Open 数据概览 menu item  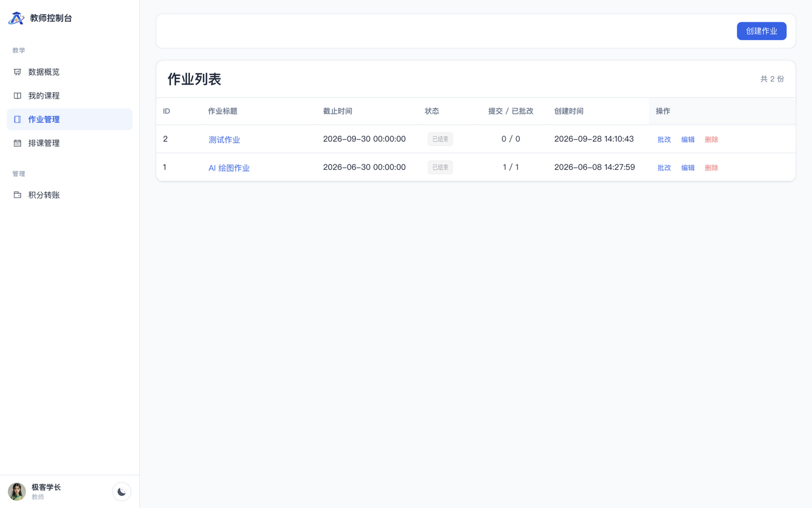tap(69, 72)
